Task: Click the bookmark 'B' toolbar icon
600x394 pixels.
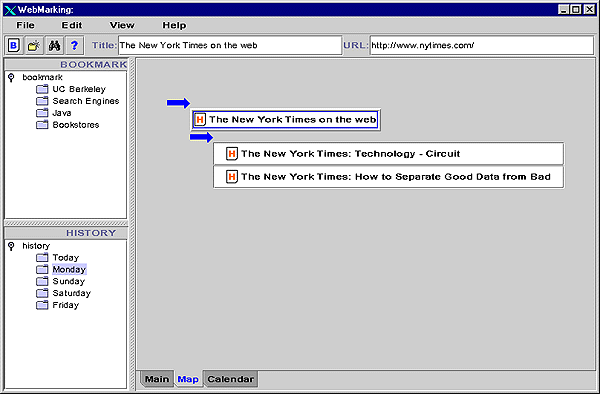Action: [14, 46]
